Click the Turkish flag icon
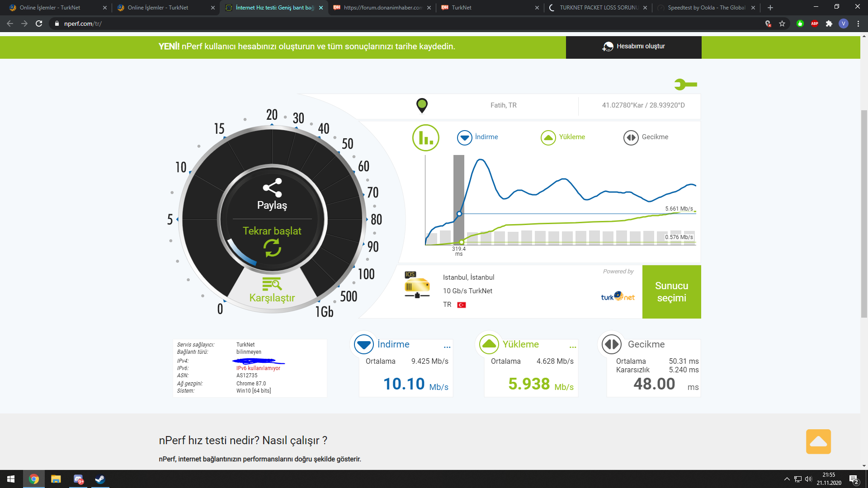868x488 pixels. pyautogui.click(x=462, y=305)
